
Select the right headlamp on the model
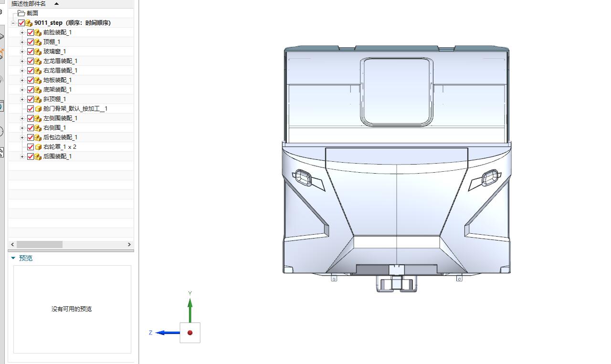(490, 177)
